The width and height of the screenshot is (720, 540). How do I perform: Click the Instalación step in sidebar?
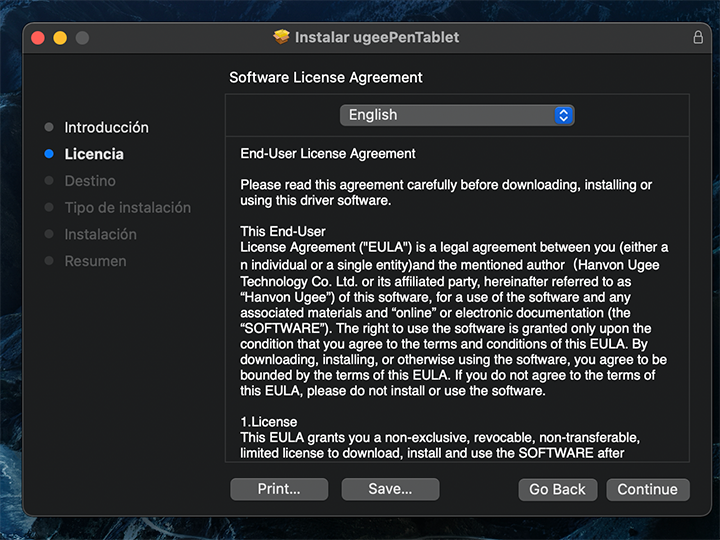pyautogui.click(x=100, y=234)
